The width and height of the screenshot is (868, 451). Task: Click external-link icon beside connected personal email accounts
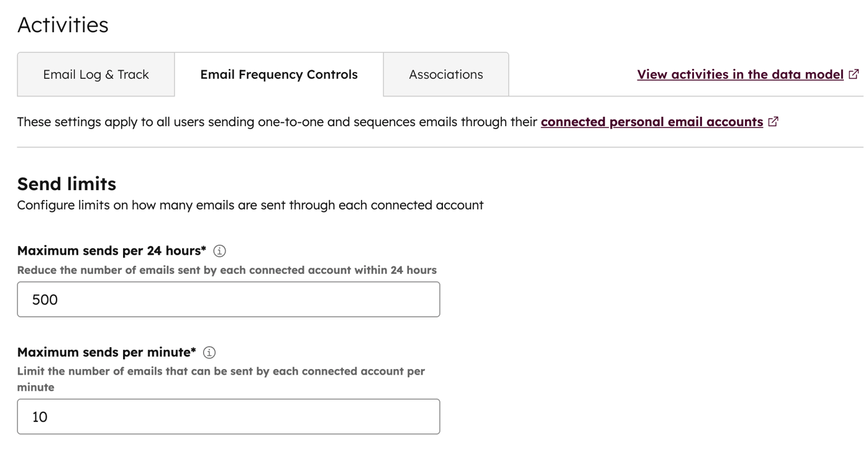coord(774,121)
